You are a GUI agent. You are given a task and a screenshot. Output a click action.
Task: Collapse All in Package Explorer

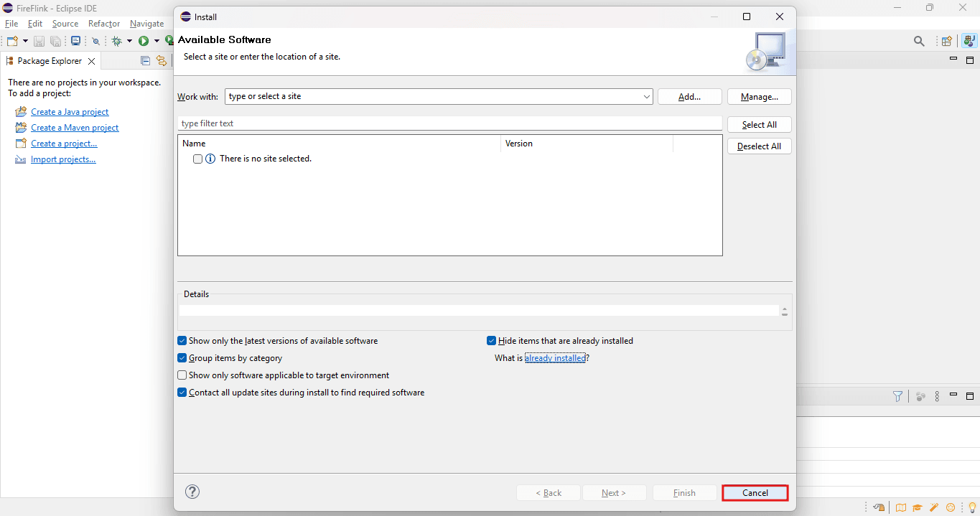coord(145,61)
